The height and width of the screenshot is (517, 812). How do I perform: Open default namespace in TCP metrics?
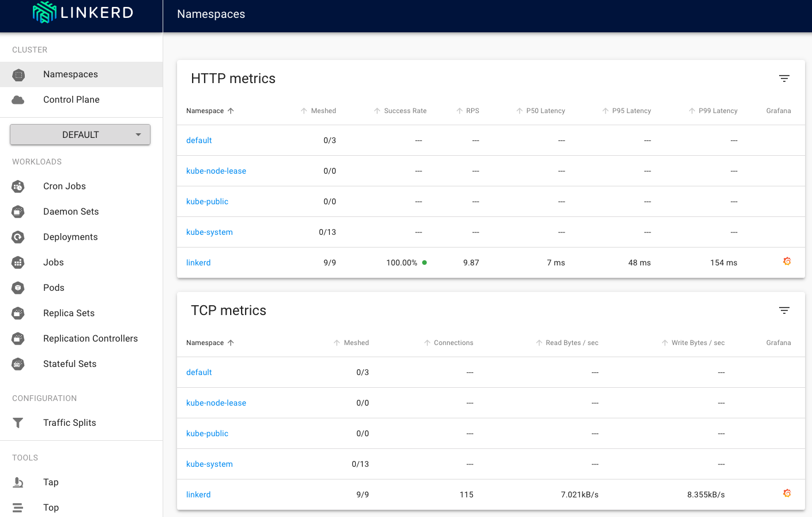click(199, 372)
